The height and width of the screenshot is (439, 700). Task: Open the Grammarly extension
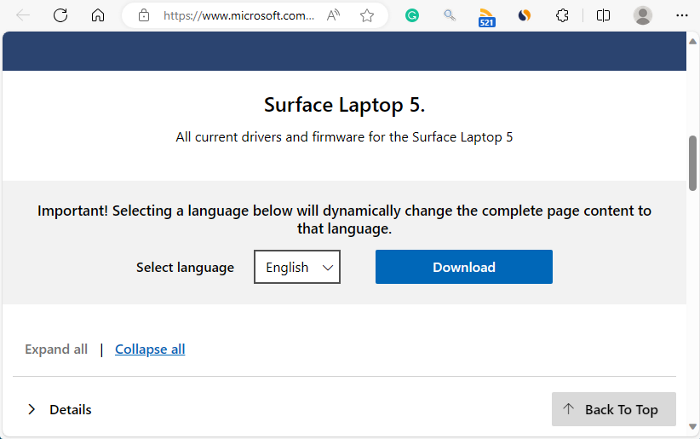click(x=412, y=16)
